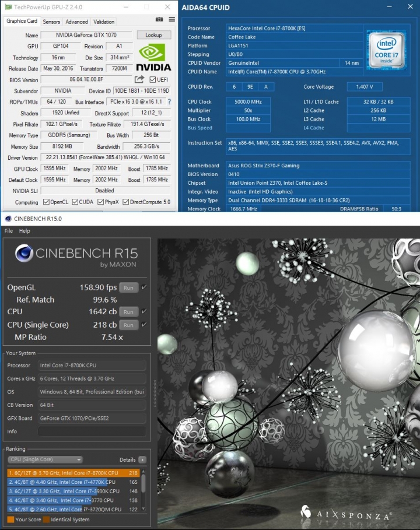This screenshot has height=530, width=420.
Task: Select ranking row 2 i7-4770K CPU
Action: [73, 482]
